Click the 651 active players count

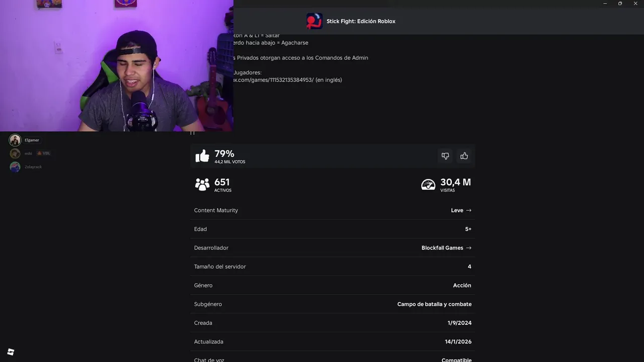click(x=222, y=182)
